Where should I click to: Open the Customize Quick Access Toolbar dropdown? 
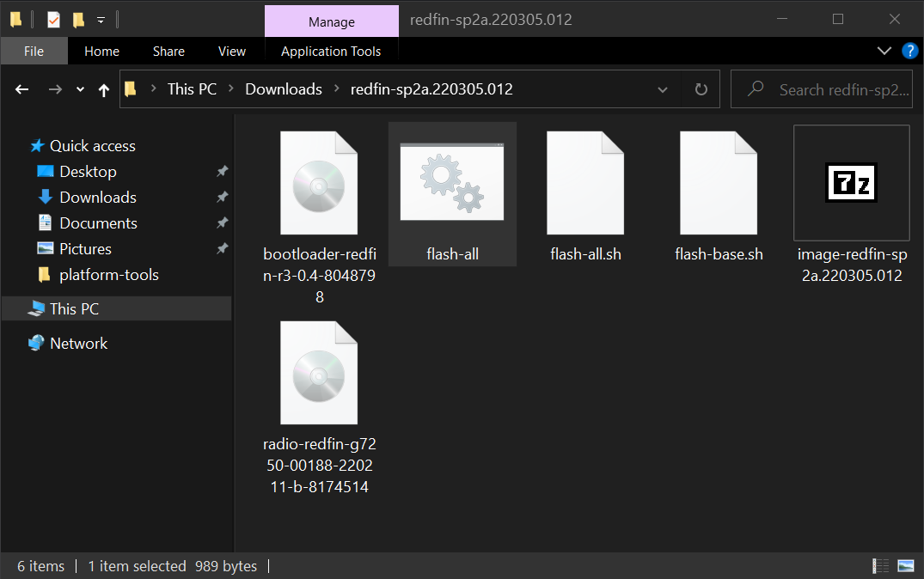click(x=99, y=20)
